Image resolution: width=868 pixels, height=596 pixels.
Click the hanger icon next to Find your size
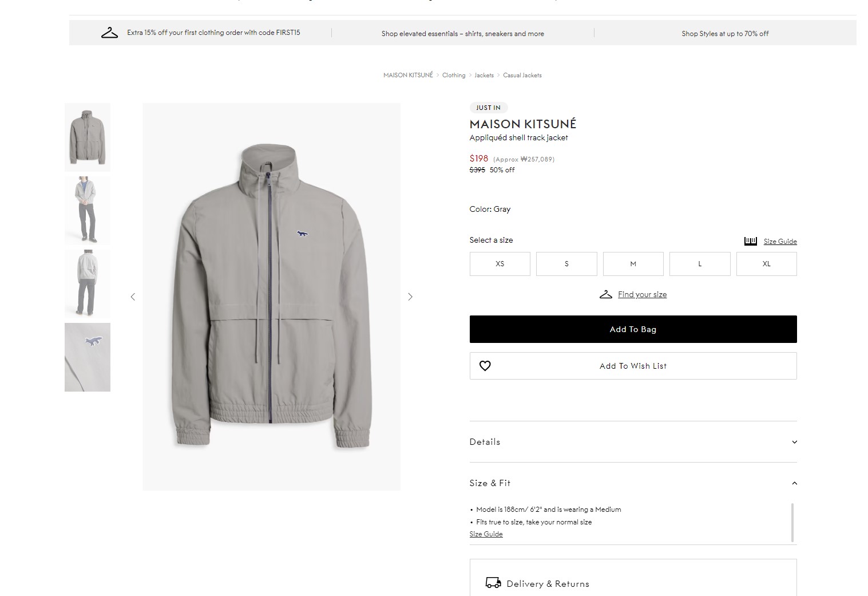(605, 294)
